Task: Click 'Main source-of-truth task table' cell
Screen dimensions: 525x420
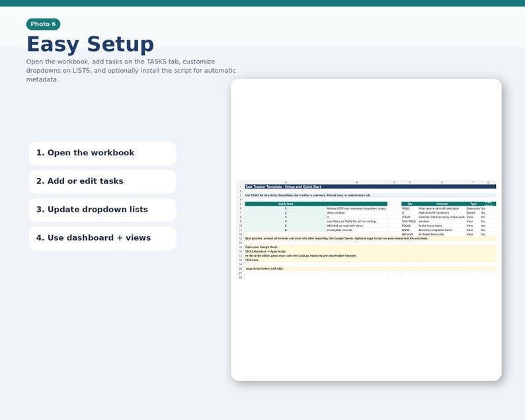Action: pos(442,208)
